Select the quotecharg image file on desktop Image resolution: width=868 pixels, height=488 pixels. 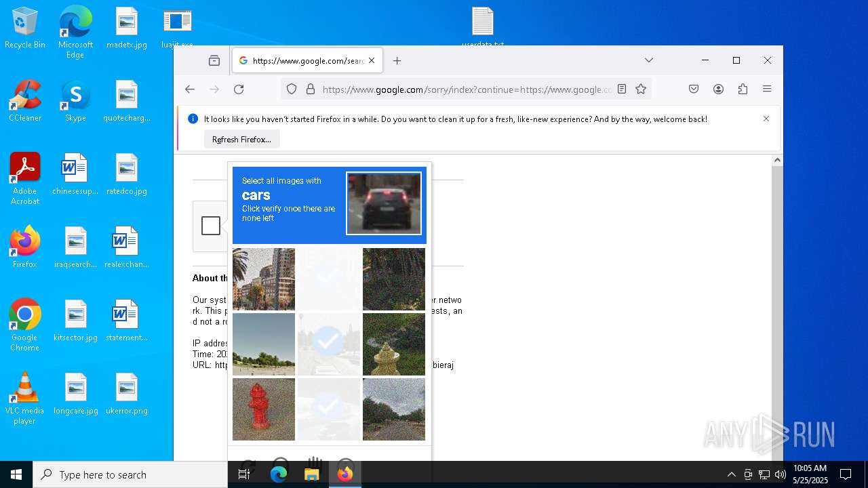coord(127,102)
